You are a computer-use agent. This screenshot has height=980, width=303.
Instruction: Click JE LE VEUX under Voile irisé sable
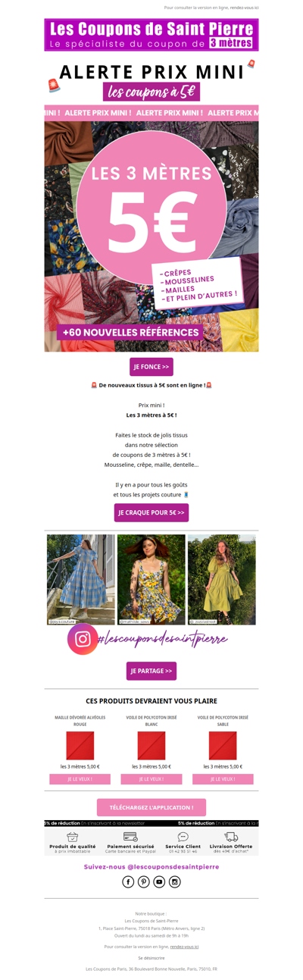point(223,779)
